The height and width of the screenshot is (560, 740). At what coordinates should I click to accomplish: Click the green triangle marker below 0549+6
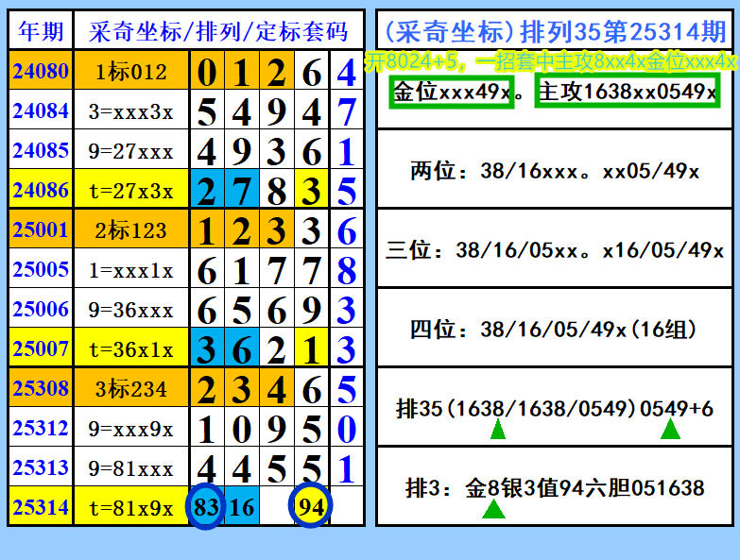tap(670, 429)
